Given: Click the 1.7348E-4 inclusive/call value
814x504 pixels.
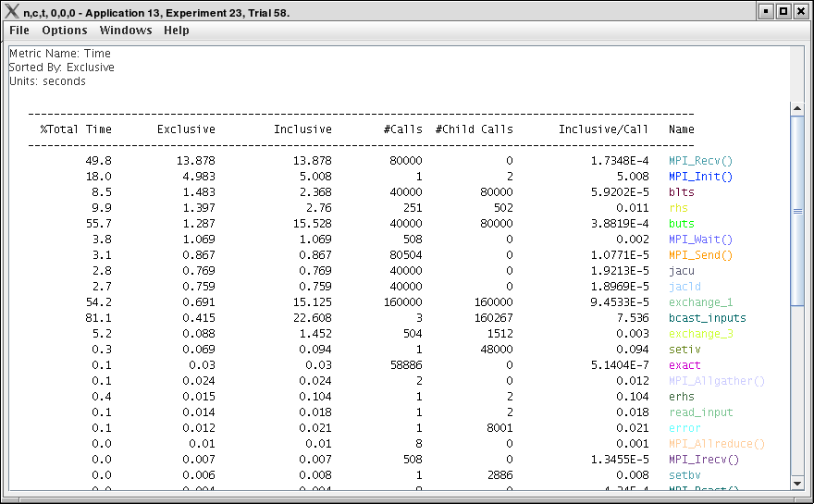Looking at the screenshot, I should coord(620,161).
